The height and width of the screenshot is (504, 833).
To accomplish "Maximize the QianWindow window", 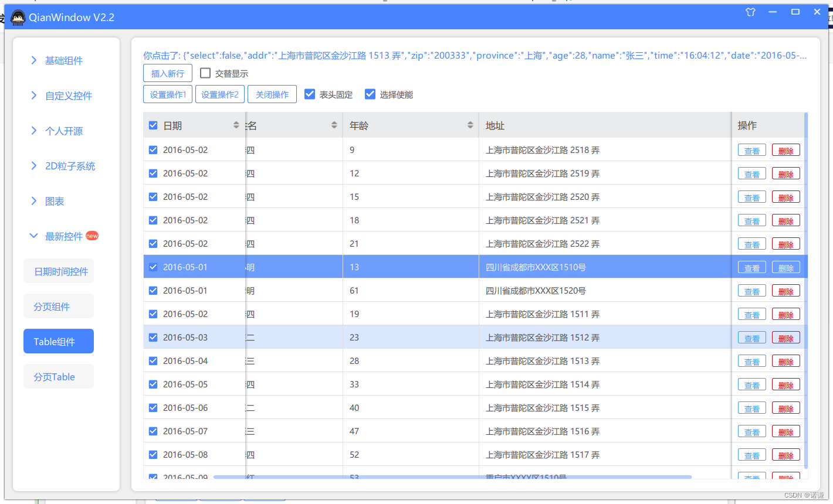I will 795,12.
